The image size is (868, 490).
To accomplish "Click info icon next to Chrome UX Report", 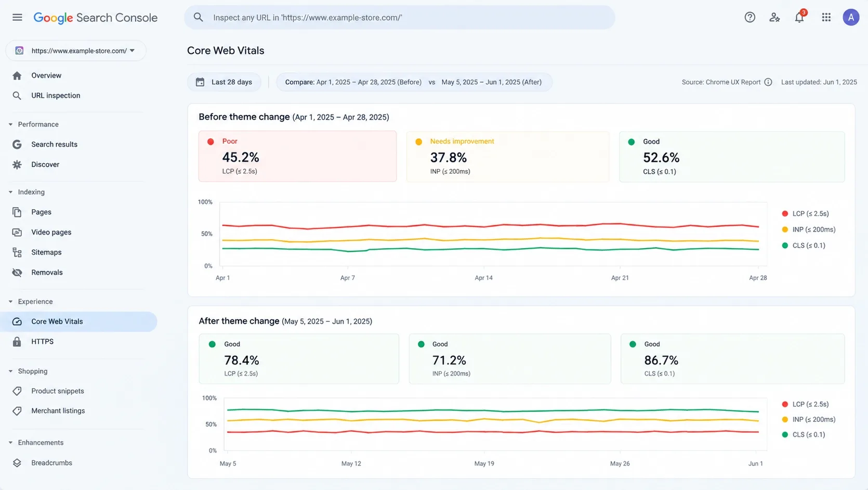I will [768, 82].
